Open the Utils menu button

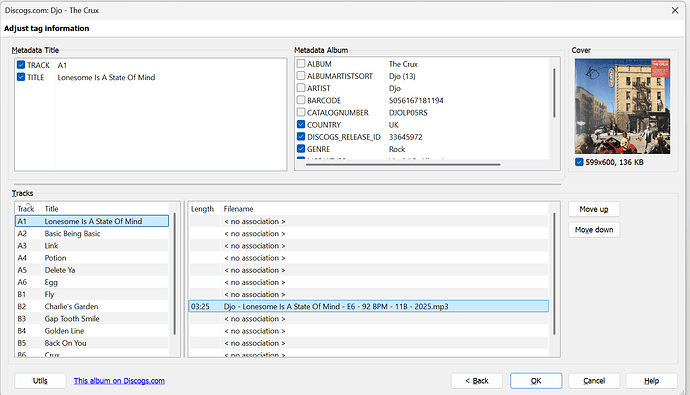pyautogui.click(x=40, y=381)
